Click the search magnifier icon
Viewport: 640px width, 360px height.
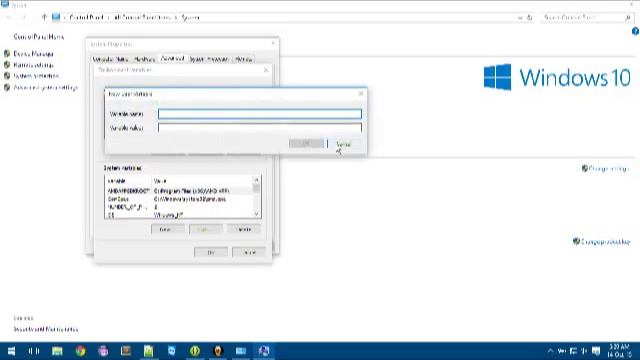coord(628,18)
